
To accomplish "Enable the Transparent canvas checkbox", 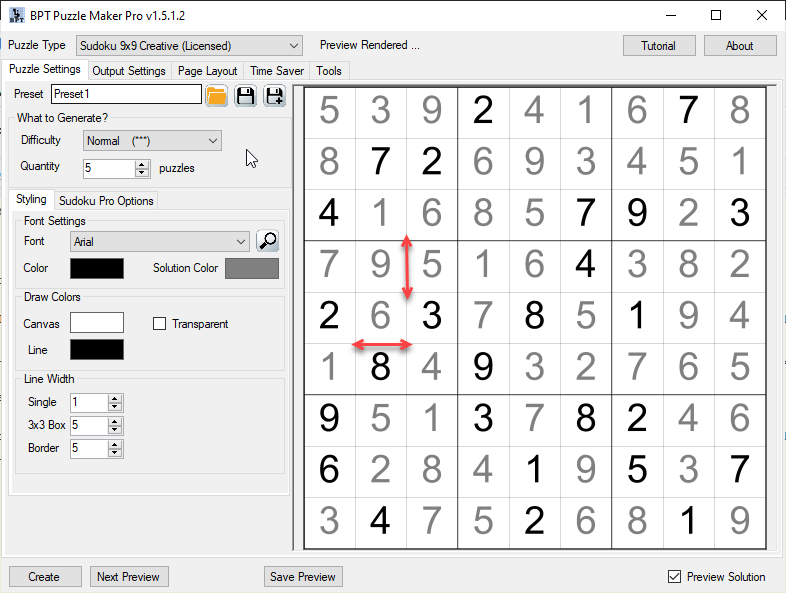I will [159, 324].
